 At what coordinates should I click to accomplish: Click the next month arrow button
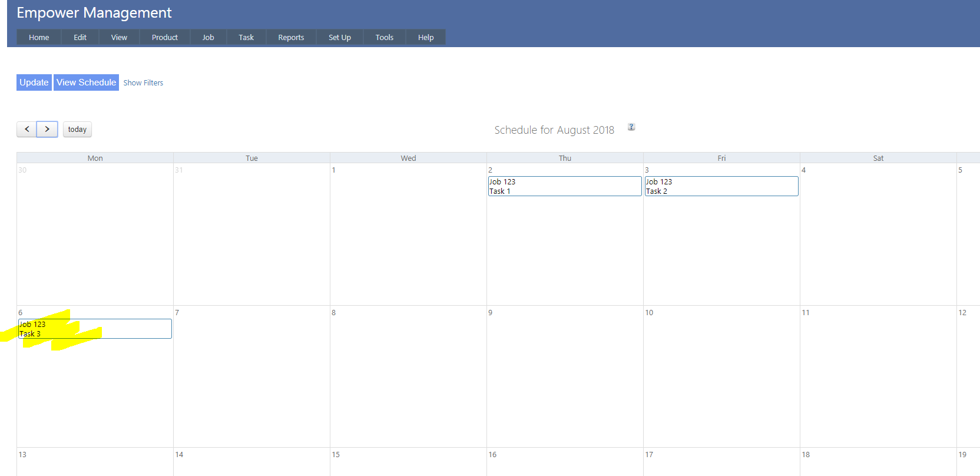pyautogui.click(x=47, y=129)
